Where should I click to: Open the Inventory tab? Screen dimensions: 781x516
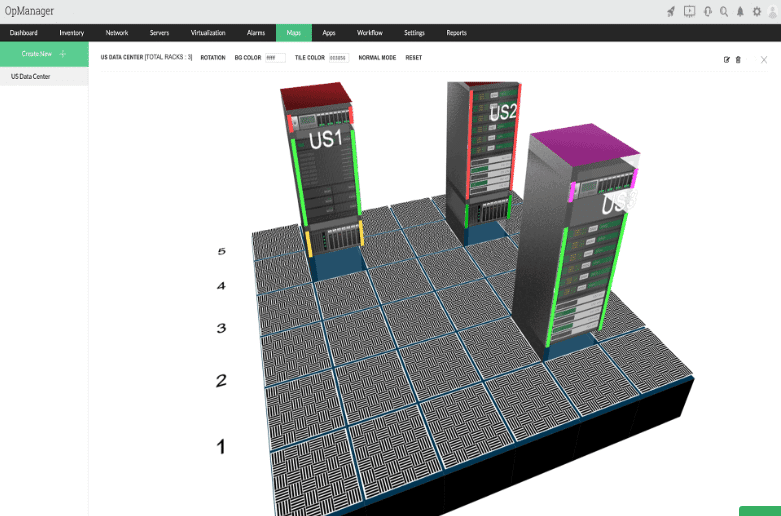[72, 33]
